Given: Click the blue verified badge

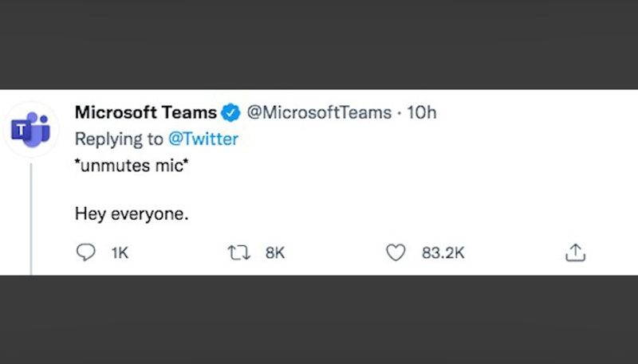Looking at the screenshot, I should [x=230, y=113].
